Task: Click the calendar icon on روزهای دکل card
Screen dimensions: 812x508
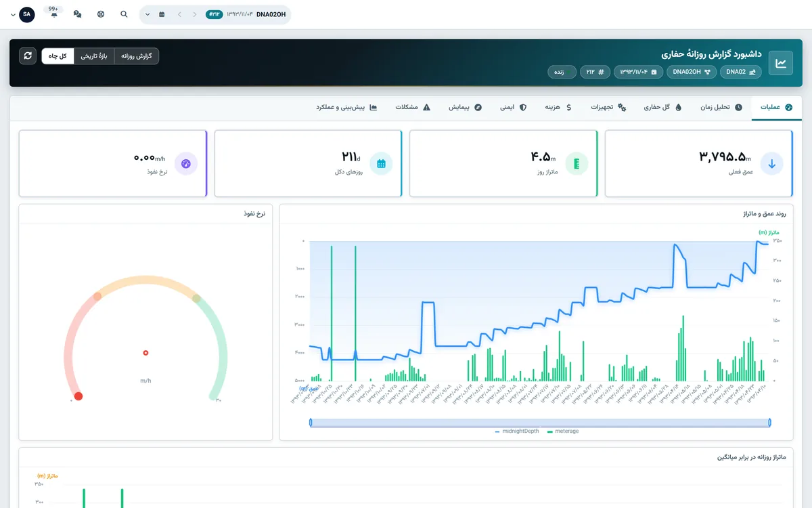Action: [381, 163]
